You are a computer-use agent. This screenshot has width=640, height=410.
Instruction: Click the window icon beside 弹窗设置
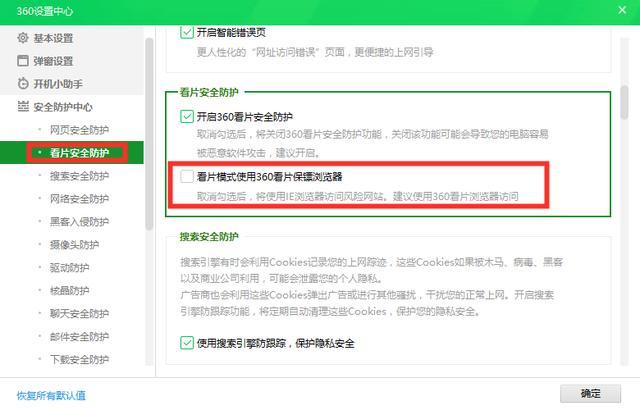23,61
